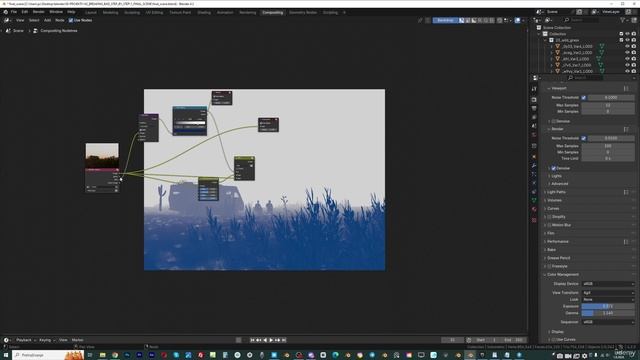This screenshot has width=640, height=360.
Task: Open the Render properties tab icon
Action: click(x=534, y=100)
